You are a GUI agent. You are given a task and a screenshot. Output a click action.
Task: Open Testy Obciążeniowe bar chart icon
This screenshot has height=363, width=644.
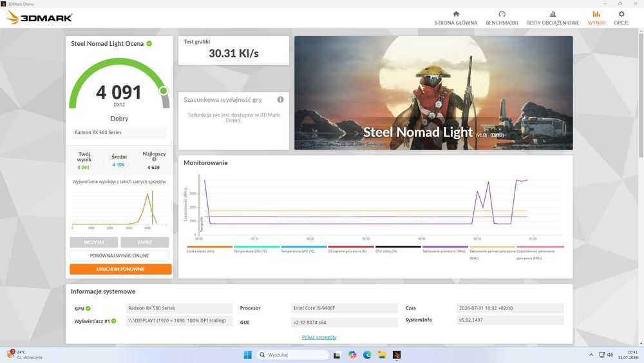553,14
